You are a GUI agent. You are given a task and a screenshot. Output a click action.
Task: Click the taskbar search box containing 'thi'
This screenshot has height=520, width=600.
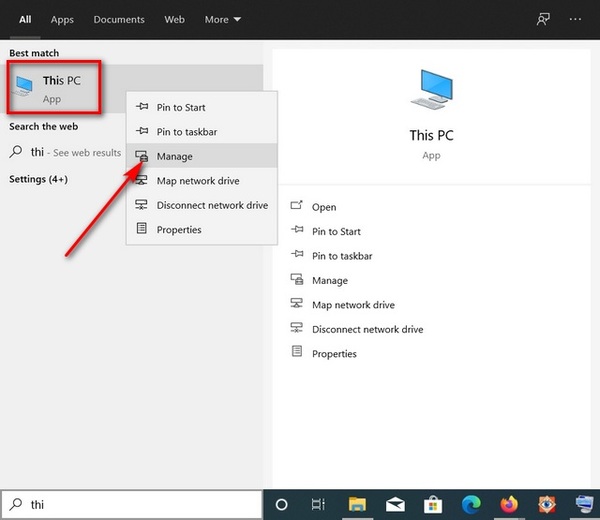click(132, 504)
